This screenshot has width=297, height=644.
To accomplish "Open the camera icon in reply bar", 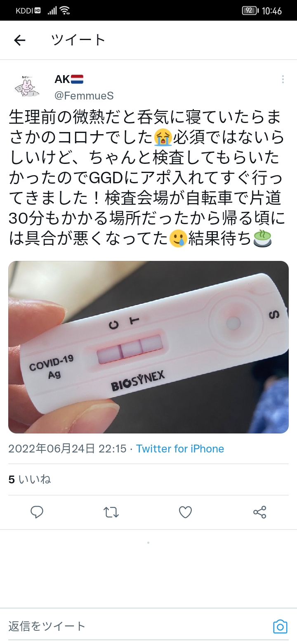I will point(280,627).
